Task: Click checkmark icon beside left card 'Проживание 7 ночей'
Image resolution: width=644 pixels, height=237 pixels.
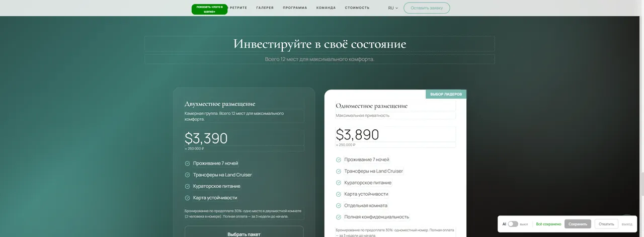Action: pyautogui.click(x=187, y=164)
